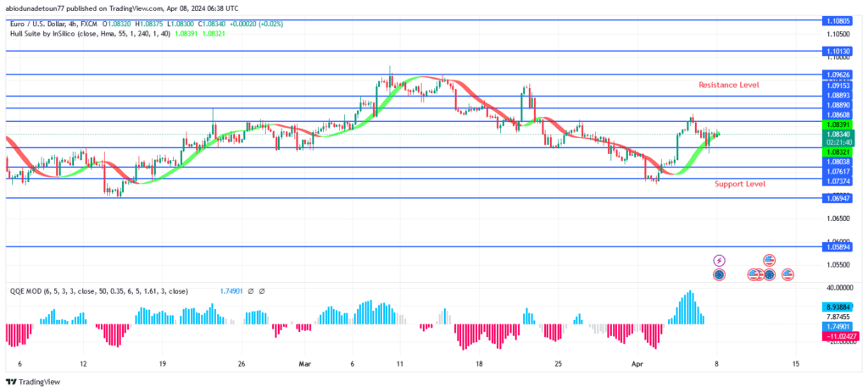Click the TradingView logo in the bottom corner
Image resolution: width=868 pixels, height=392 pixels.
click(33, 382)
